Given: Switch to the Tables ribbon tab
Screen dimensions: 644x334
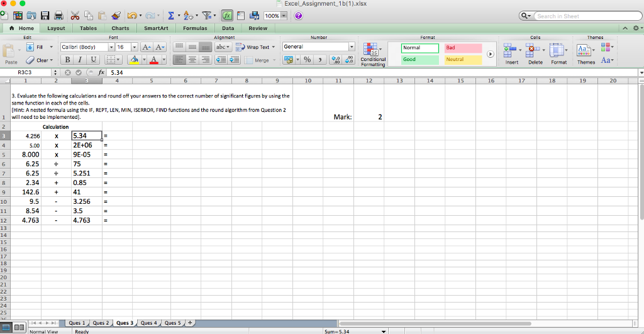Looking at the screenshot, I should [x=88, y=28].
